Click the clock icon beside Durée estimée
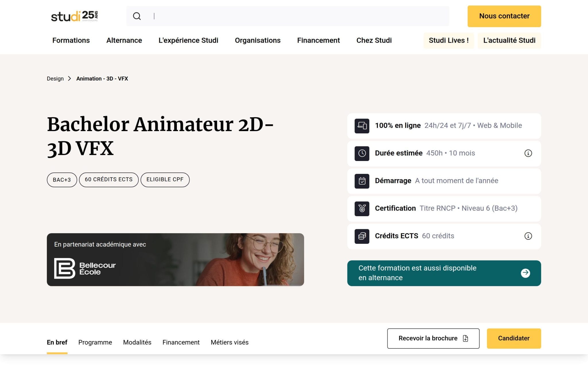This screenshot has width=588, height=368. 362,153
